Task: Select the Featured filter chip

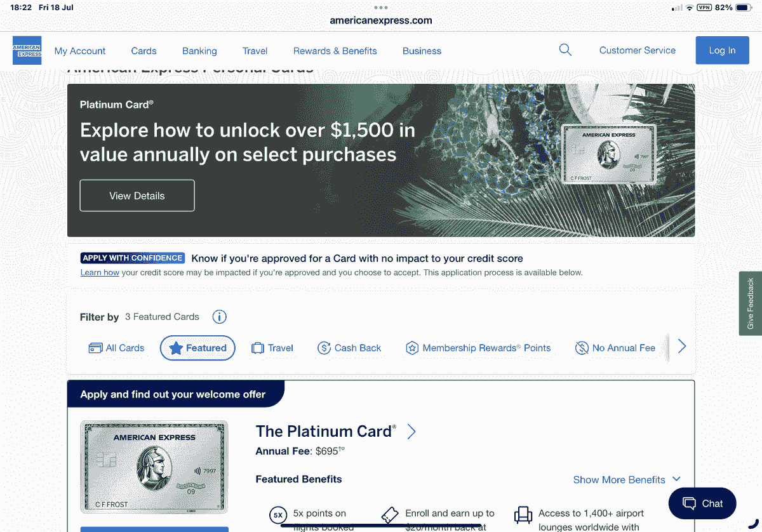Action: (x=197, y=348)
